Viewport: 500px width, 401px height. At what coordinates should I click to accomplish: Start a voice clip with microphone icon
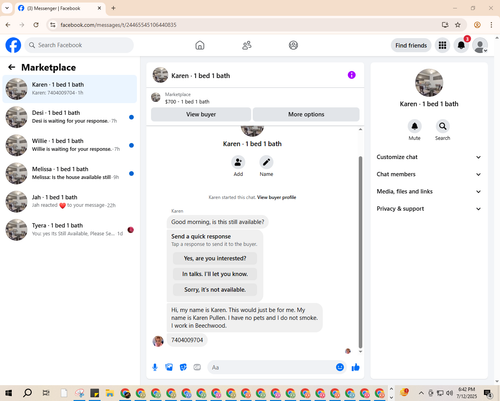pyautogui.click(x=155, y=367)
